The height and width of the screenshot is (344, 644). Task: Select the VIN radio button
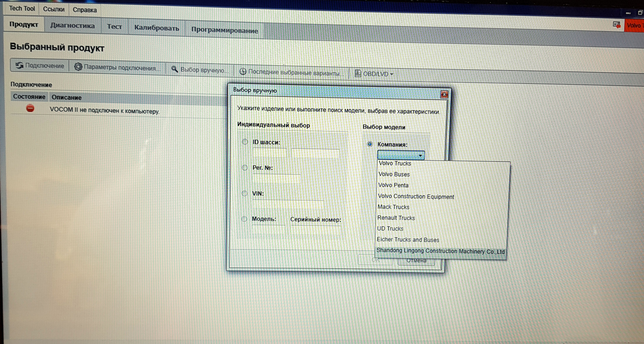point(244,193)
